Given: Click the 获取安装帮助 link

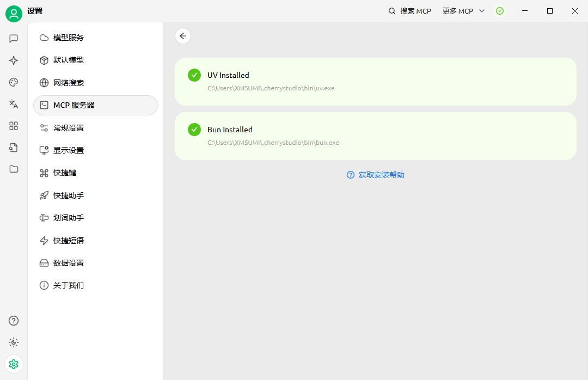Looking at the screenshot, I should (381, 175).
